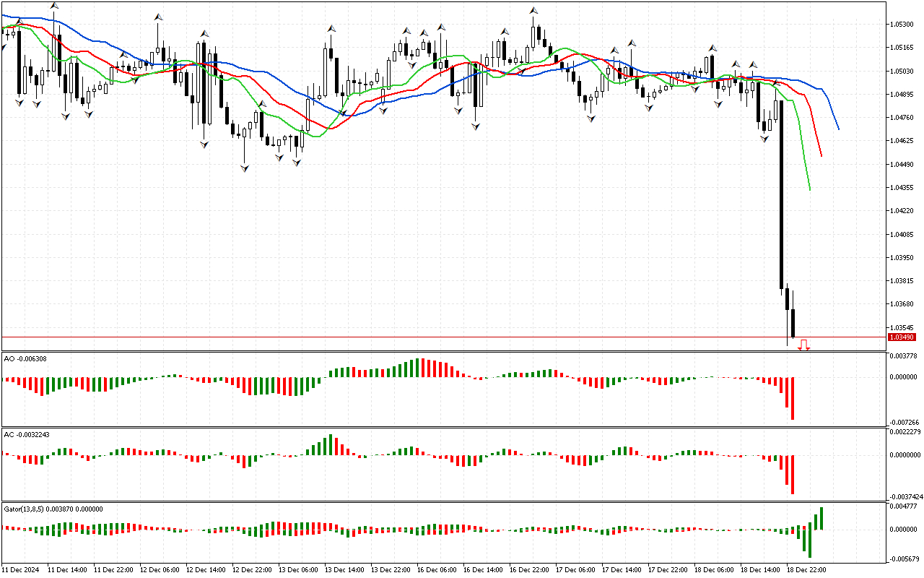Select the 1.03545 price scale label

903,328
